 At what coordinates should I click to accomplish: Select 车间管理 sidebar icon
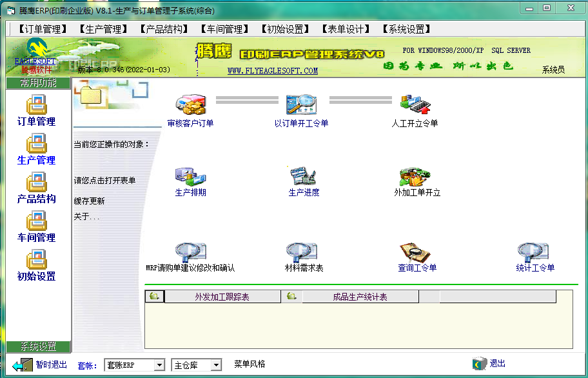click(x=36, y=221)
